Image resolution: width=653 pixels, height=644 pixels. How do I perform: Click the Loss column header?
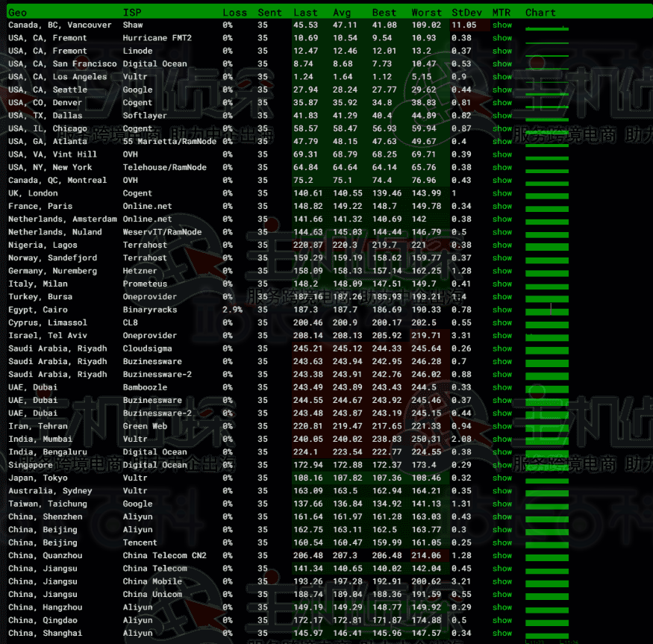(234, 13)
